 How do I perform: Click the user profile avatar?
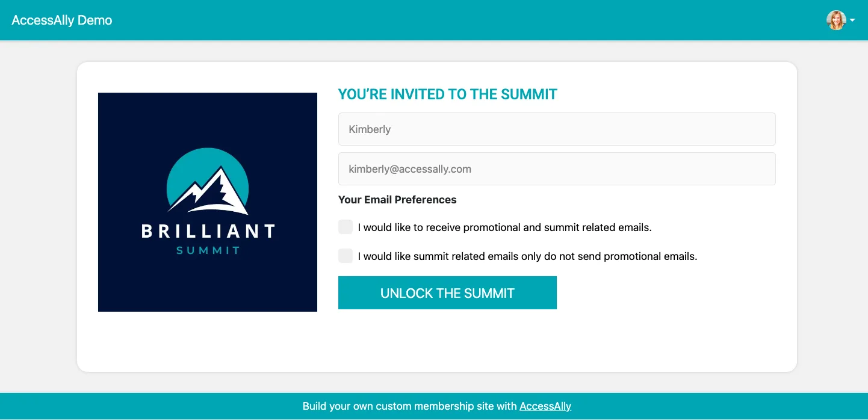pos(835,20)
